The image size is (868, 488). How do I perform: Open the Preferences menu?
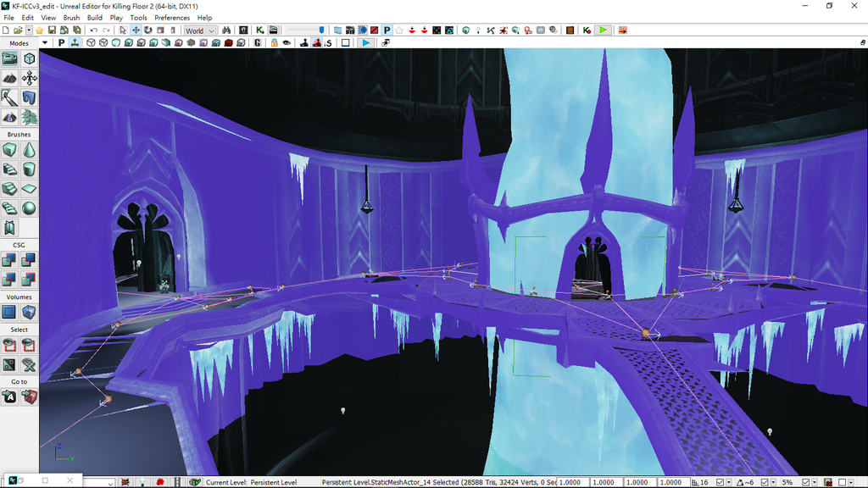(172, 18)
